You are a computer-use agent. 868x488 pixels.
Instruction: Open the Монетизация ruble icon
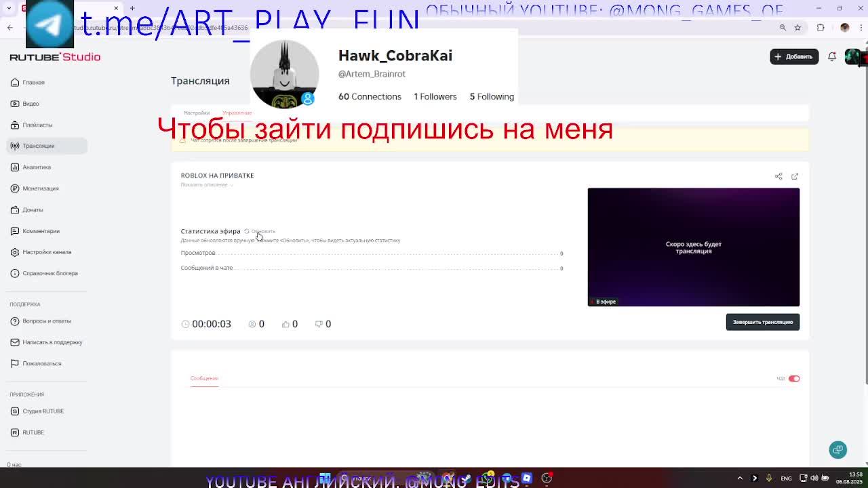click(15, 188)
